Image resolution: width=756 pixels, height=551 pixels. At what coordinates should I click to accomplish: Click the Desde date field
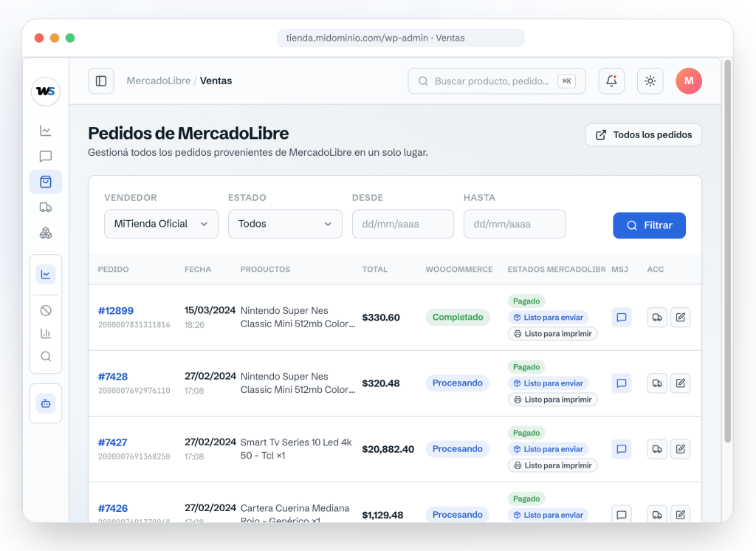[x=402, y=224]
